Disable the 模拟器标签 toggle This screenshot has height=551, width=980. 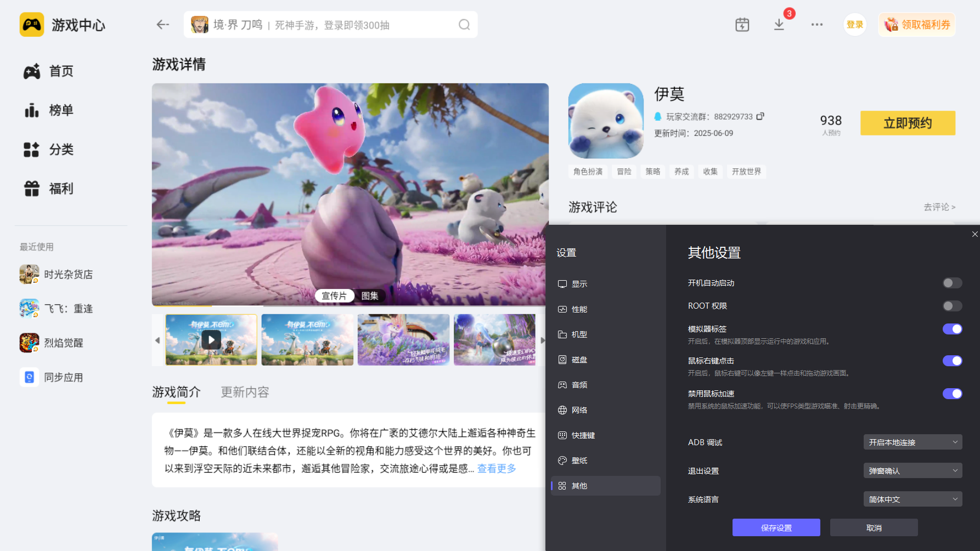953,328
